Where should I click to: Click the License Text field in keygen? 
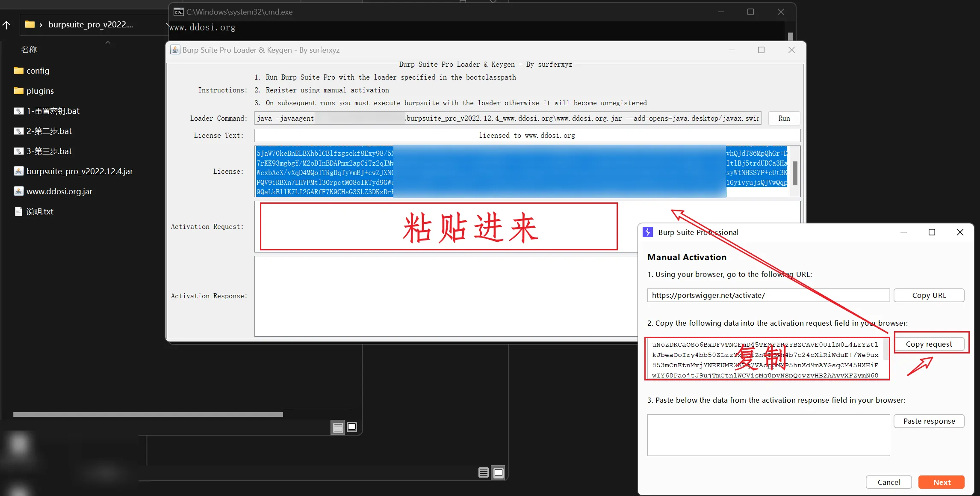(527, 135)
